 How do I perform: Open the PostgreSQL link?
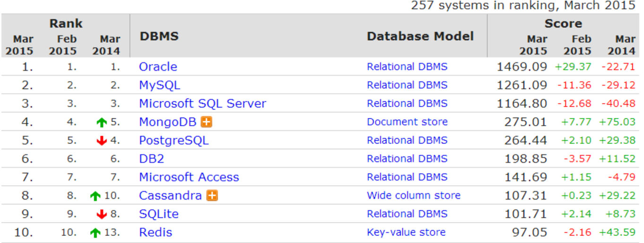[174, 140]
